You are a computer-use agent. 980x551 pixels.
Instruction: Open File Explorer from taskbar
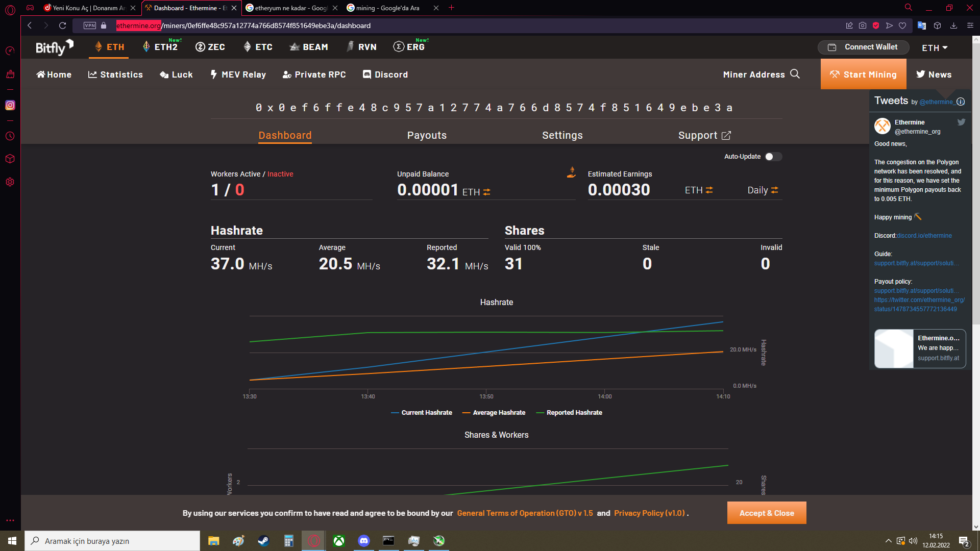(x=213, y=541)
